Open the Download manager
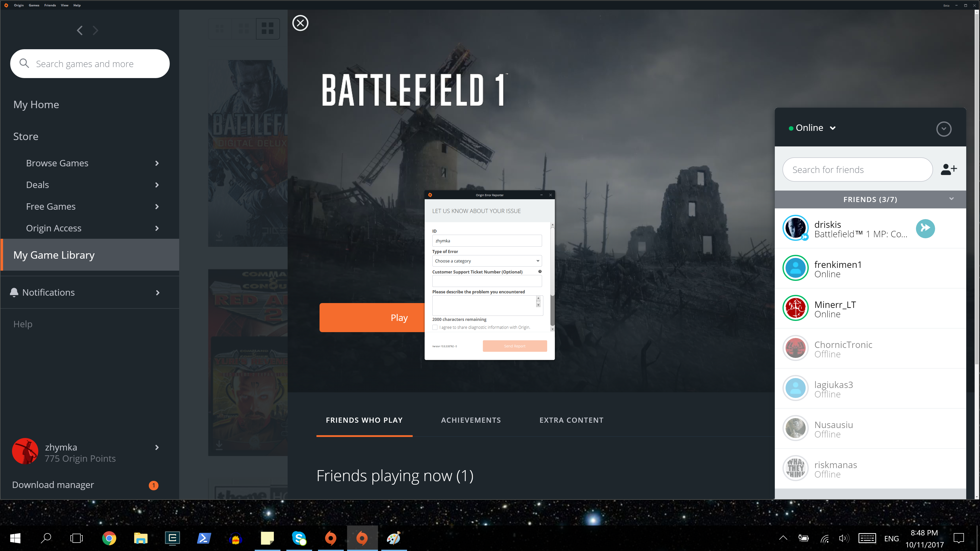Screen dimensions: 980x551 coord(53,485)
